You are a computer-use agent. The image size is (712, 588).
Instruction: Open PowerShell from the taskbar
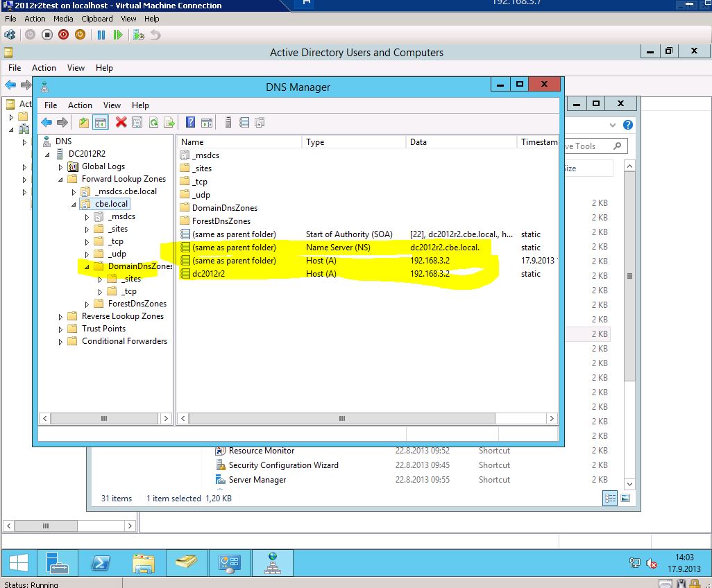[x=101, y=563]
